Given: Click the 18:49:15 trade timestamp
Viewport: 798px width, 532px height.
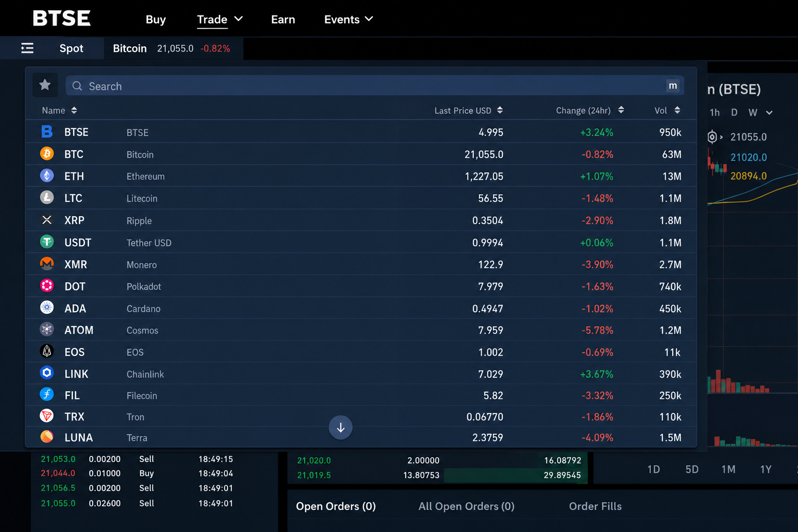Looking at the screenshot, I should [x=216, y=459].
